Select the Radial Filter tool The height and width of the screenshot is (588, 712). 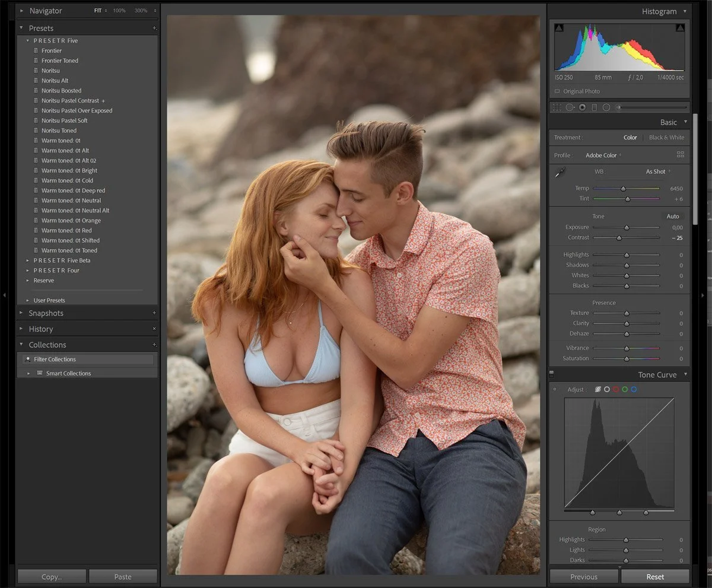point(606,107)
